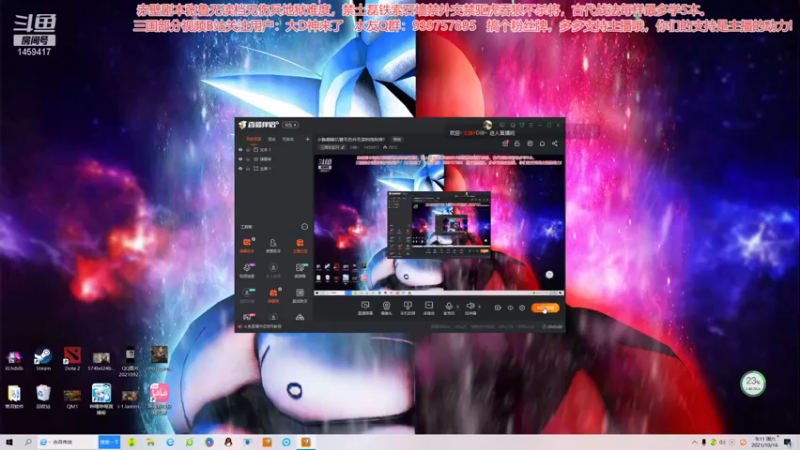Viewport: 800px width, 450px height.
Task: Open the notification bell in stream header
Action: (x=542, y=143)
